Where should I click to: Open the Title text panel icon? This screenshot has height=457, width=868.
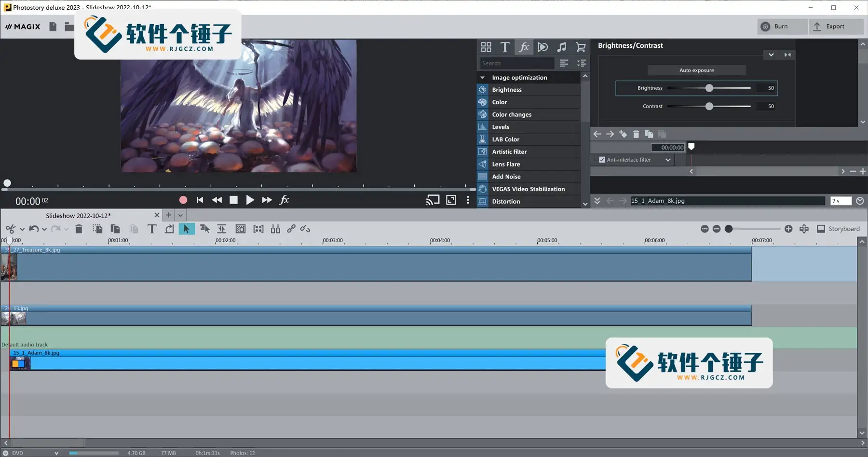(505, 47)
